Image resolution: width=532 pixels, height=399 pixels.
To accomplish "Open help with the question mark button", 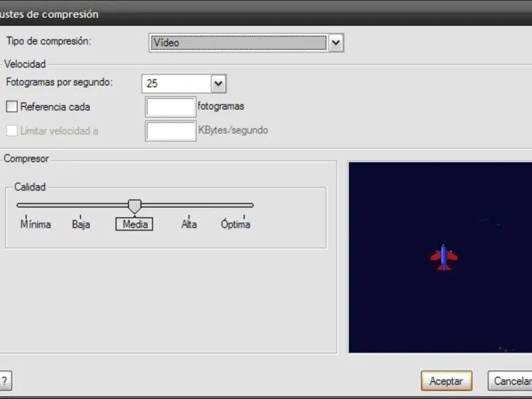I will (5, 381).
